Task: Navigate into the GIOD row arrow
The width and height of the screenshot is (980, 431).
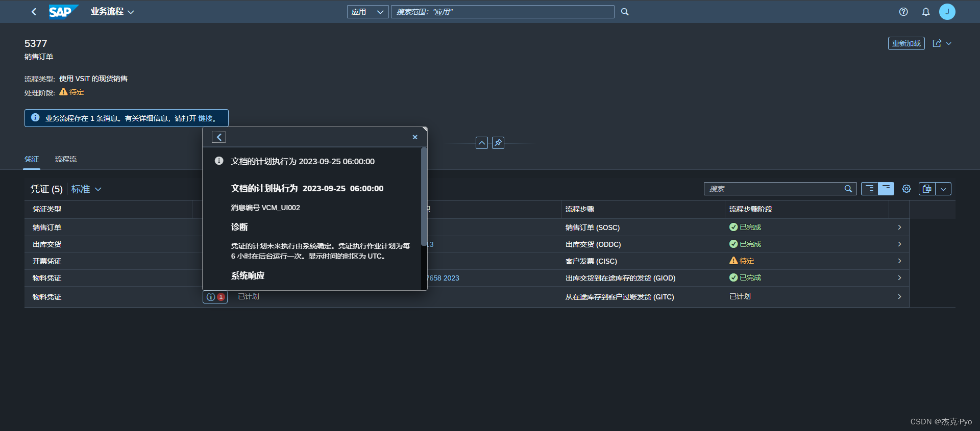Action: tap(899, 278)
